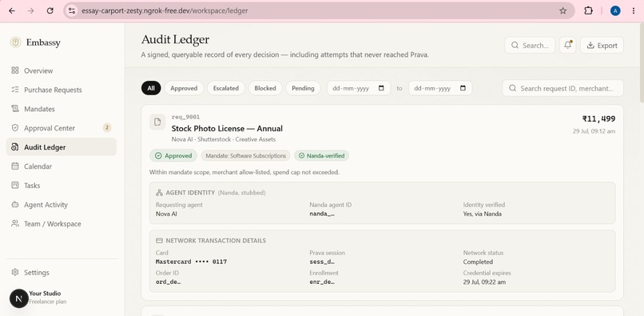The image size is (644, 316).
Task: Focus the Search request ID, merchant field
Action: coord(563,88)
